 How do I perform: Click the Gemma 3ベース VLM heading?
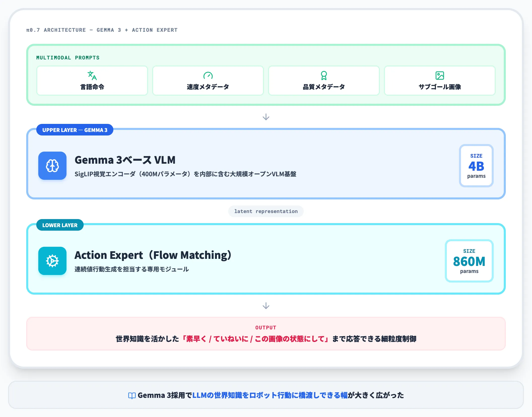click(125, 160)
